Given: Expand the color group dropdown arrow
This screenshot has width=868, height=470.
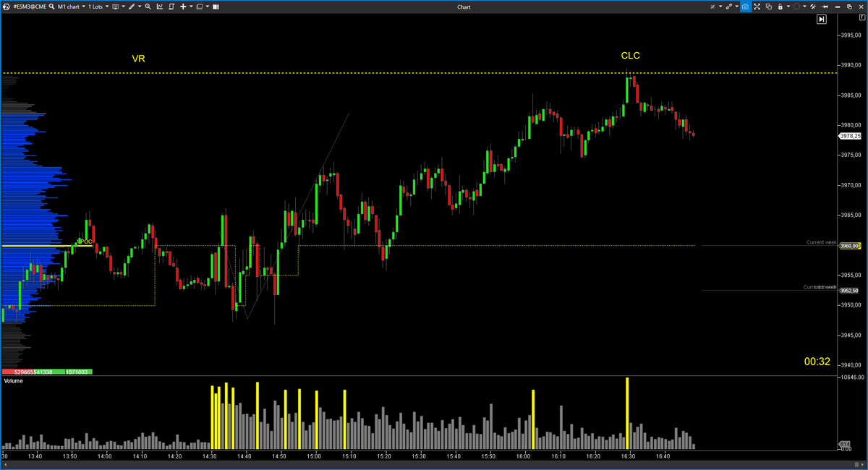Looking at the screenshot, I should 804,7.
